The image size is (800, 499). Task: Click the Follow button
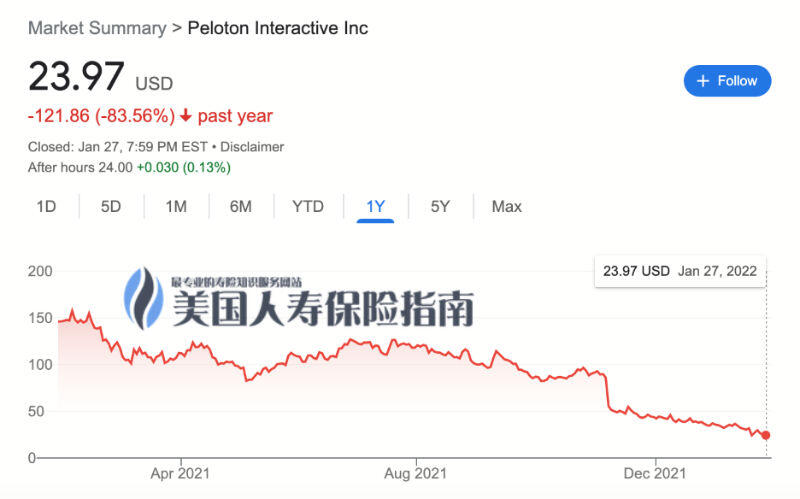[727, 81]
